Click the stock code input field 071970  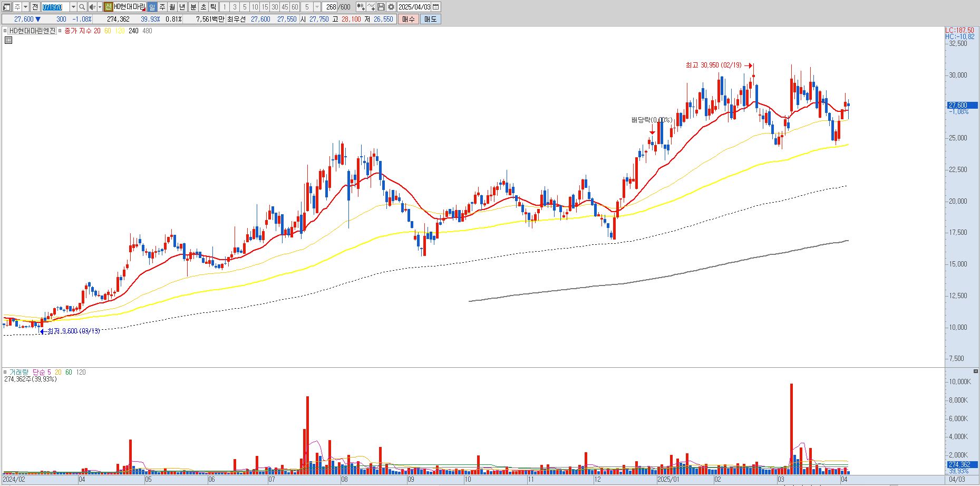point(55,7)
